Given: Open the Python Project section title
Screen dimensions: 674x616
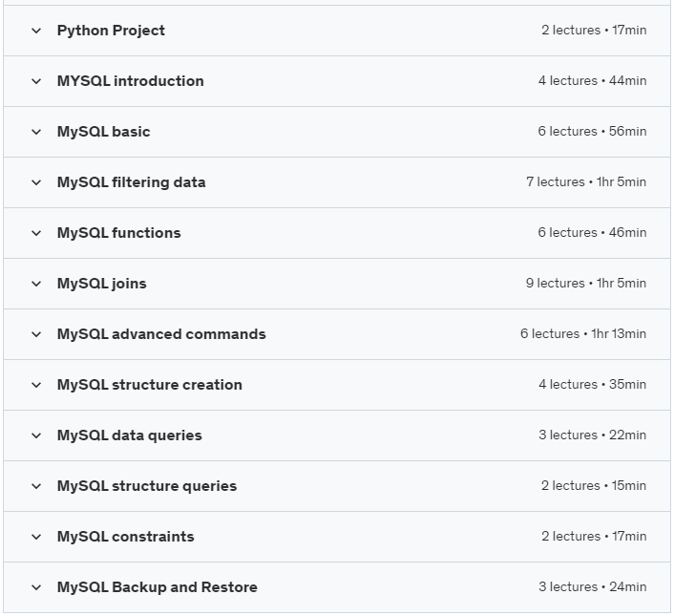Looking at the screenshot, I should [x=111, y=31].
